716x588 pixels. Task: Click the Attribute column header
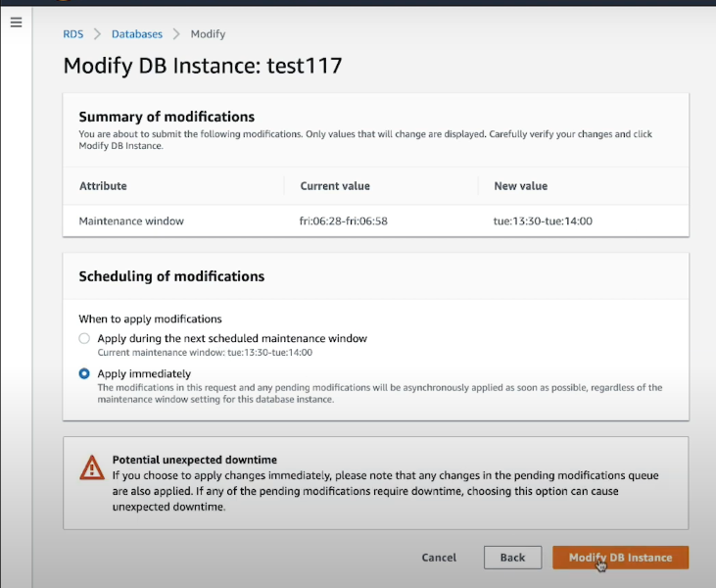click(x=103, y=186)
